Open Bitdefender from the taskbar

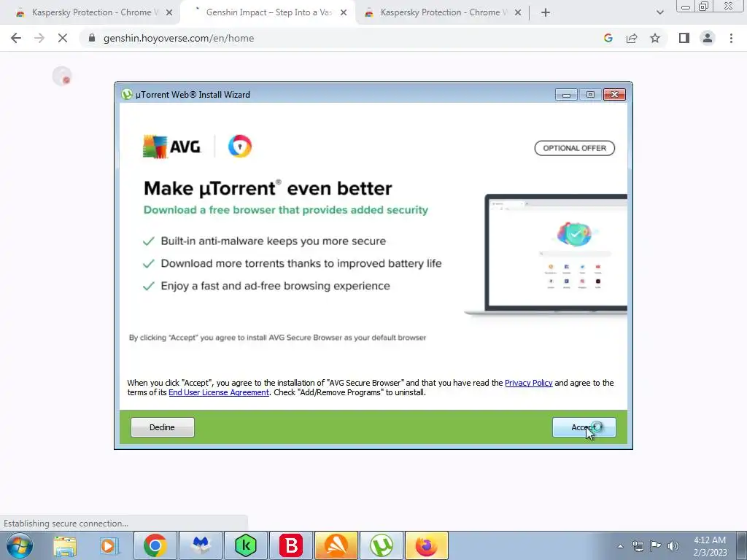click(x=291, y=545)
